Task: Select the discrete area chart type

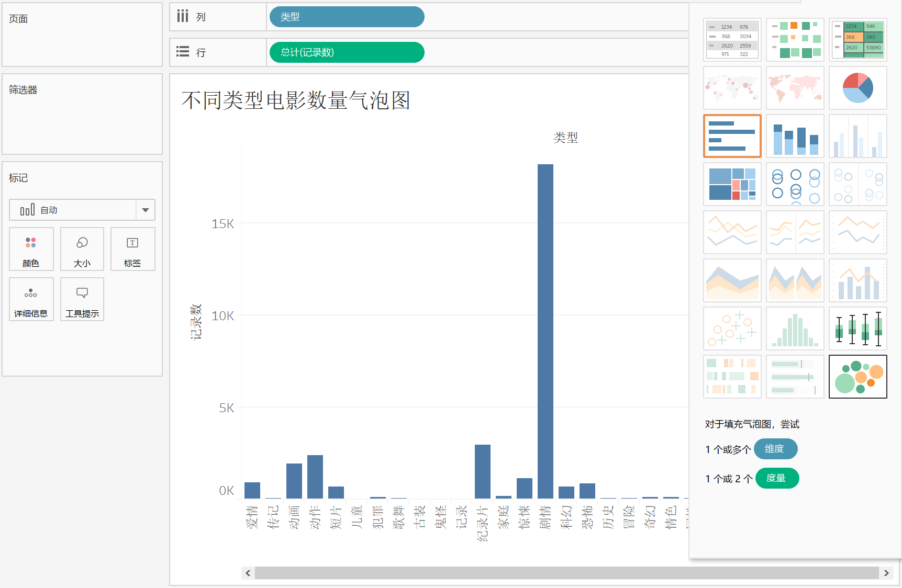Action: pos(795,280)
